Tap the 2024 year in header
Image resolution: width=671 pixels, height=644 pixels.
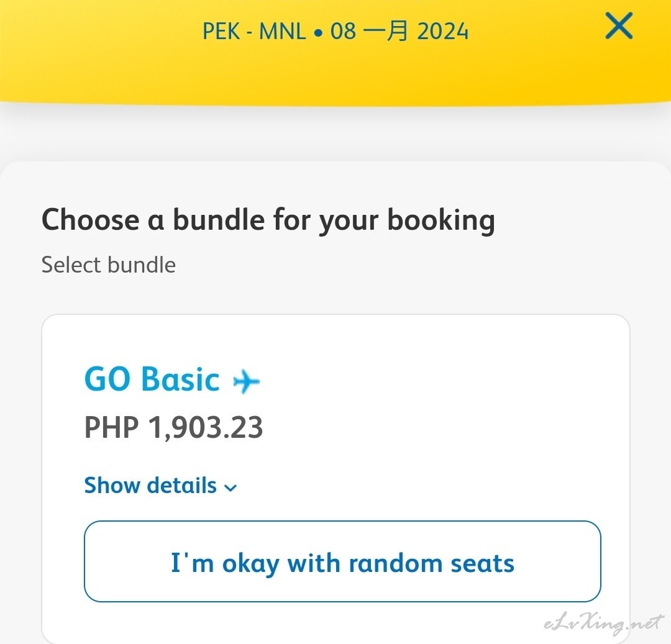[443, 31]
